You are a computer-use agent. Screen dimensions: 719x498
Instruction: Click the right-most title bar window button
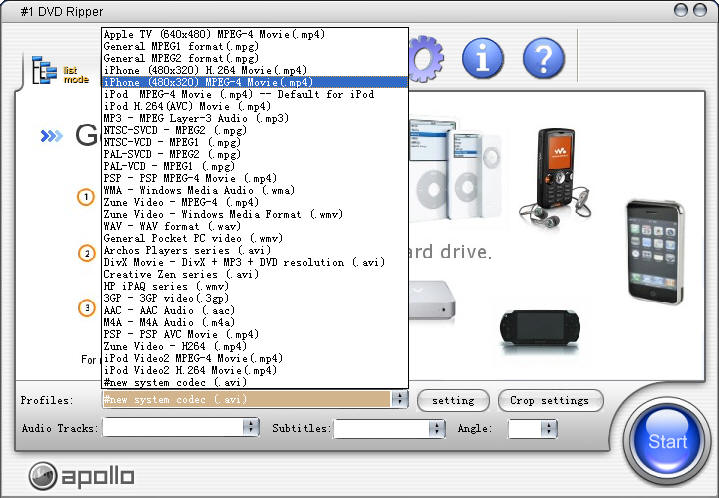click(x=700, y=10)
